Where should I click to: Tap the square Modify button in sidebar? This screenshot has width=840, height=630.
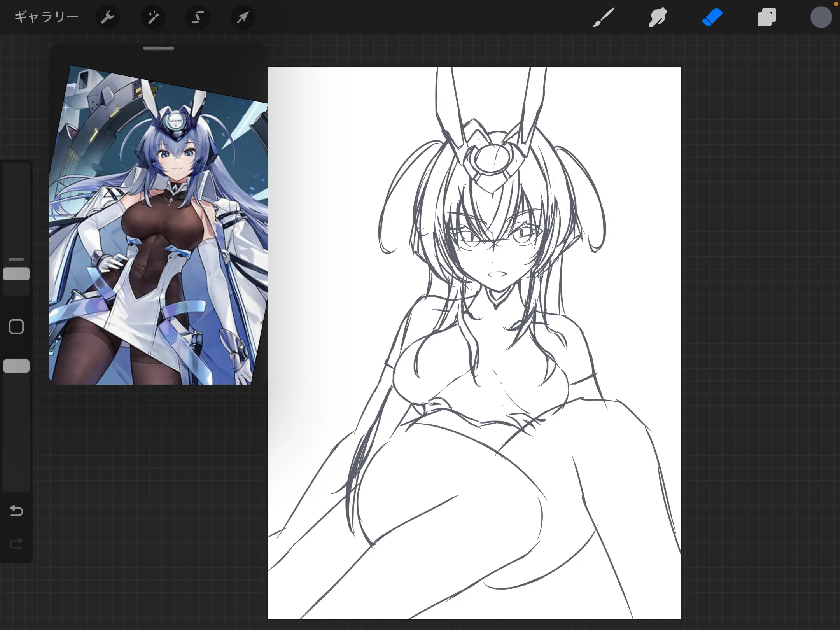(16, 327)
